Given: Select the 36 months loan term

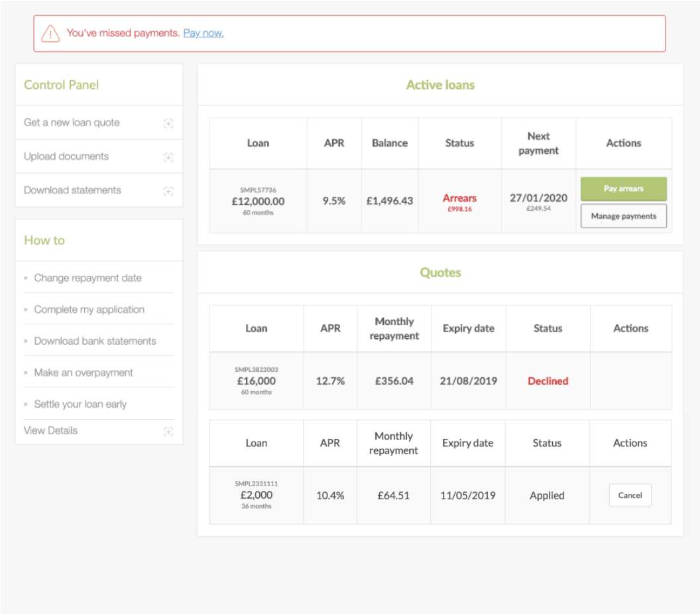Looking at the screenshot, I should [257, 507].
